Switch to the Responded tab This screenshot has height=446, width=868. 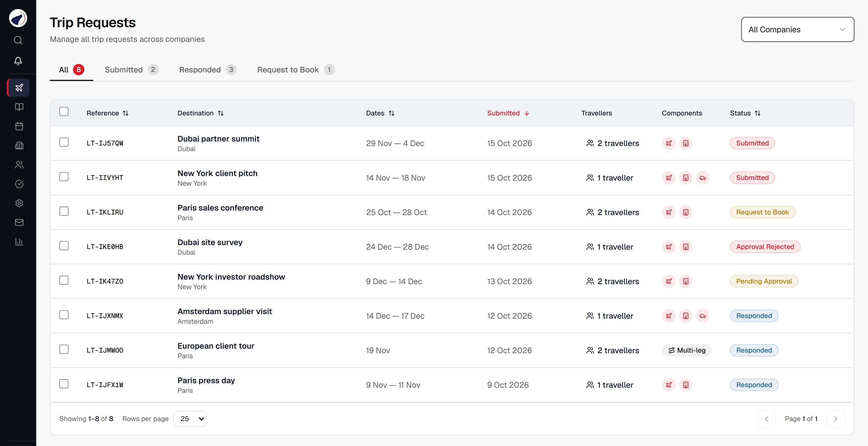point(208,70)
